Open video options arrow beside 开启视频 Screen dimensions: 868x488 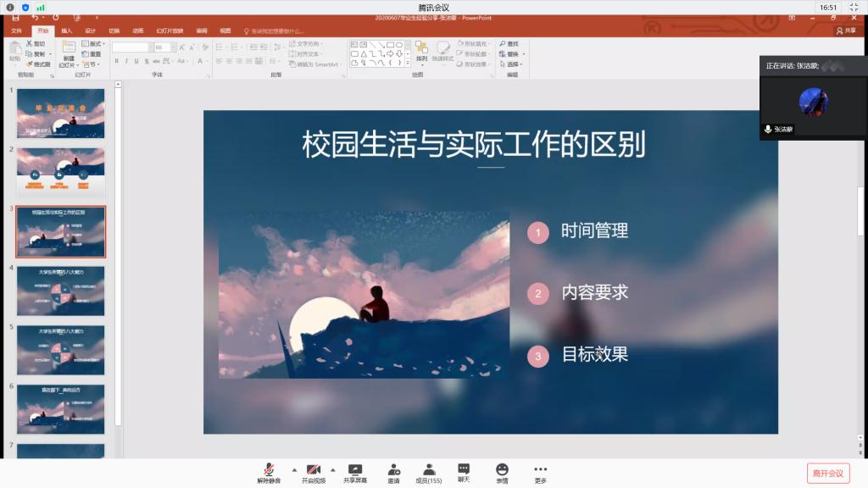332,470
